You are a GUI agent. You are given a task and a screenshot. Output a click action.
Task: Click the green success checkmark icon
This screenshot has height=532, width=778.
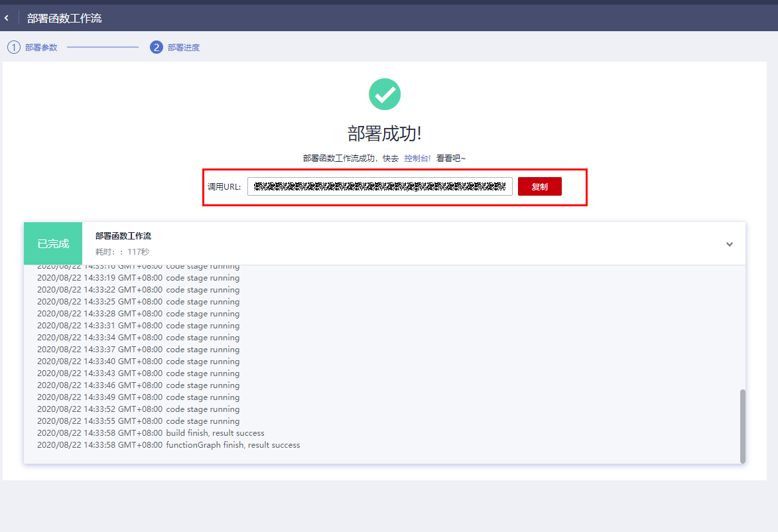click(x=385, y=94)
